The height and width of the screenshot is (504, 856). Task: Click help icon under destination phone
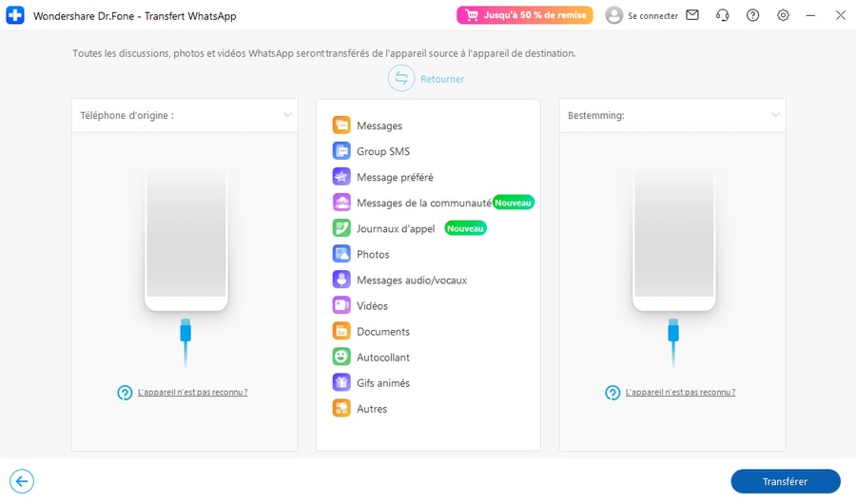point(613,392)
